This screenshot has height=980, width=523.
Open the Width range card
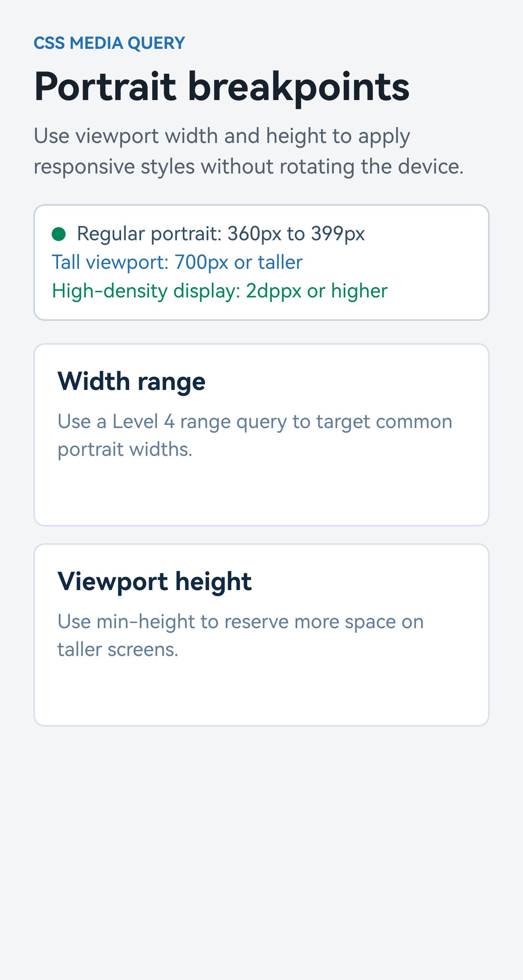click(261, 435)
